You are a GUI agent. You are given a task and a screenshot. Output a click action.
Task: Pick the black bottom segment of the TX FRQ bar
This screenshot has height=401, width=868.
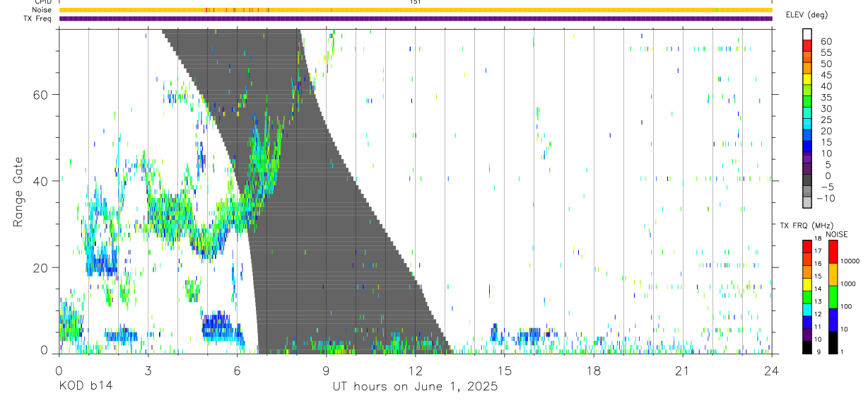[x=807, y=347]
